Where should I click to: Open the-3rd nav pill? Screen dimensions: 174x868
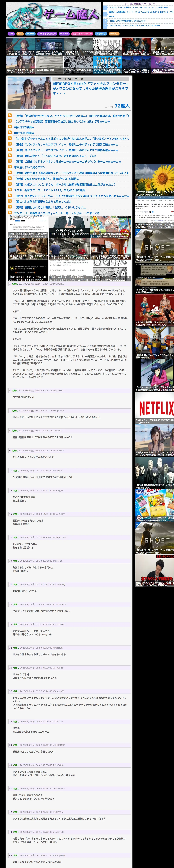click(x=64, y=34)
